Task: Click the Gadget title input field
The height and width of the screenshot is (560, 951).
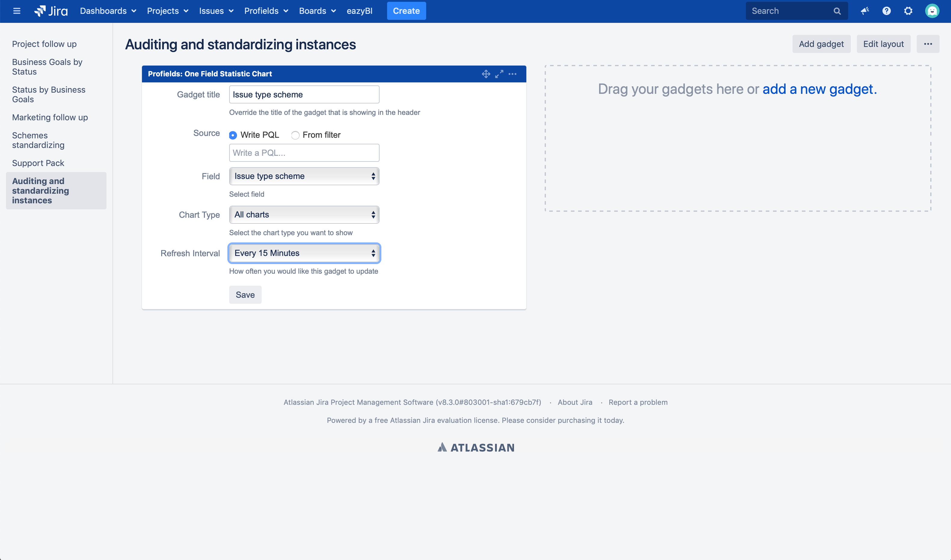Action: pyautogui.click(x=304, y=94)
